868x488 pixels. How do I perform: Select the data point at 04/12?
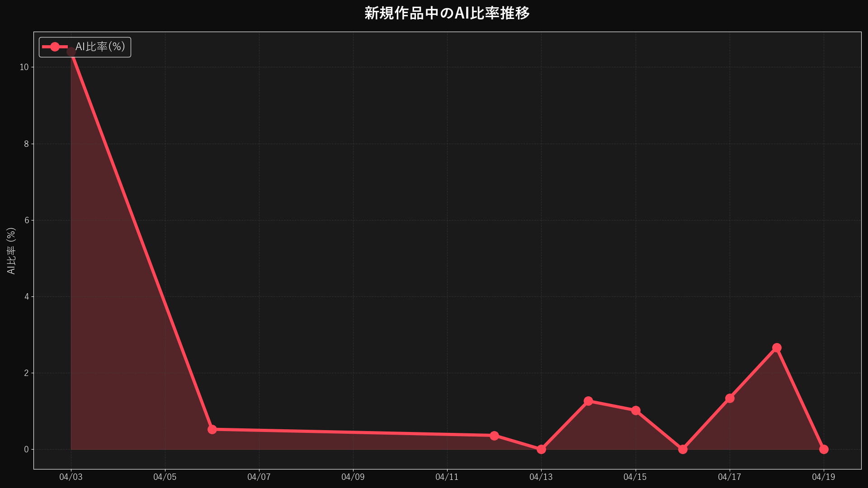[x=495, y=435]
